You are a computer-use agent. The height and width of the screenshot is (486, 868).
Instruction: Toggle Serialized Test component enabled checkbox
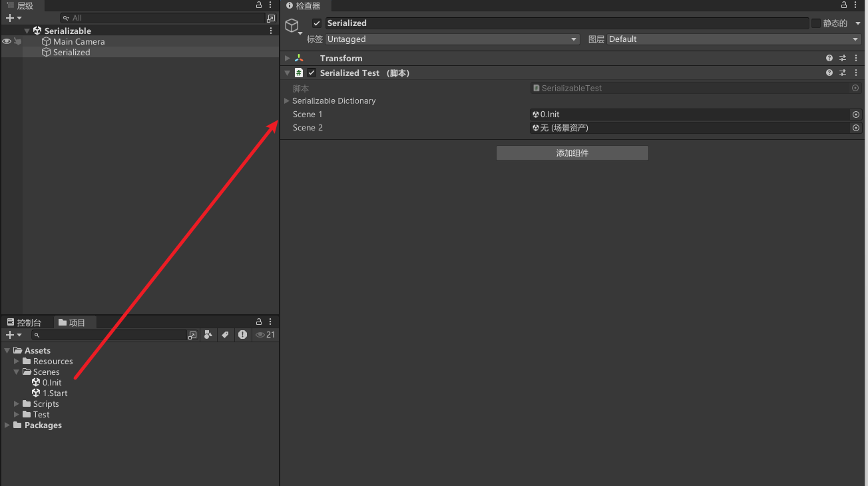pos(312,73)
